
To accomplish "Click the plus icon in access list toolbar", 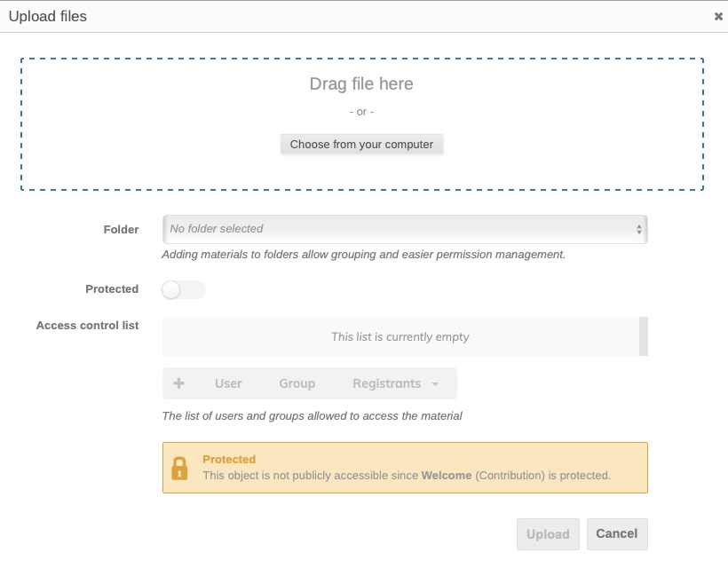I will coord(178,383).
